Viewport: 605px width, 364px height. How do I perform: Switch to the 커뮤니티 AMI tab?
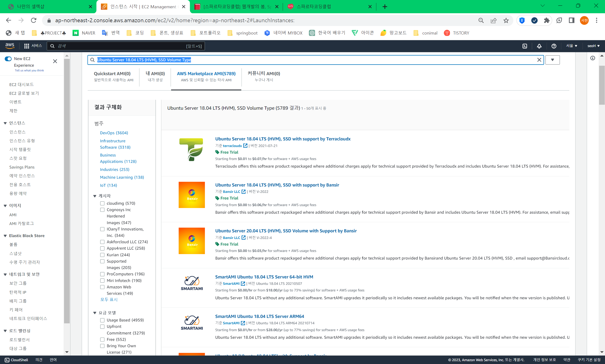[264, 76]
